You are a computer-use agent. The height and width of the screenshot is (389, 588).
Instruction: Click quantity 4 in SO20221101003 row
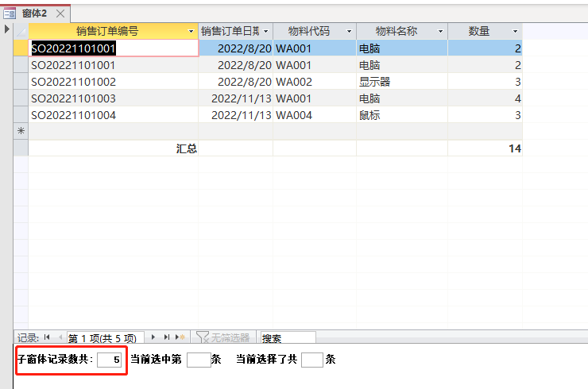[x=485, y=98]
